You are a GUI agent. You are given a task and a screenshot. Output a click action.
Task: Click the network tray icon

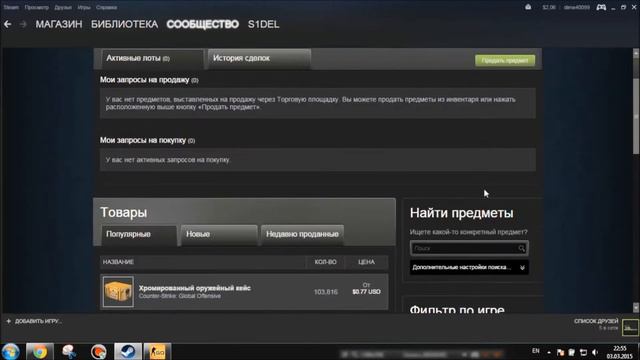(583, 352)
